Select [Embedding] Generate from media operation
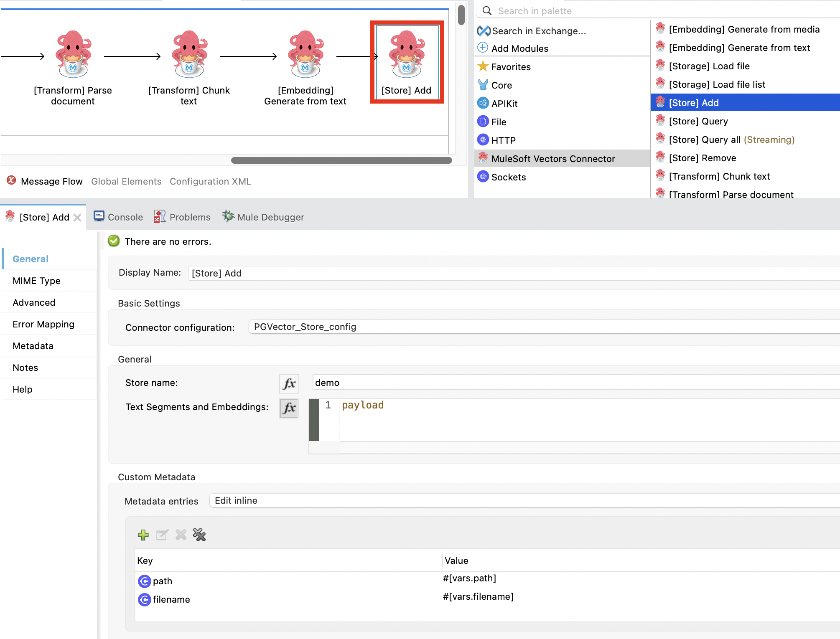The image size is (840, 639). tap(744, 29)
